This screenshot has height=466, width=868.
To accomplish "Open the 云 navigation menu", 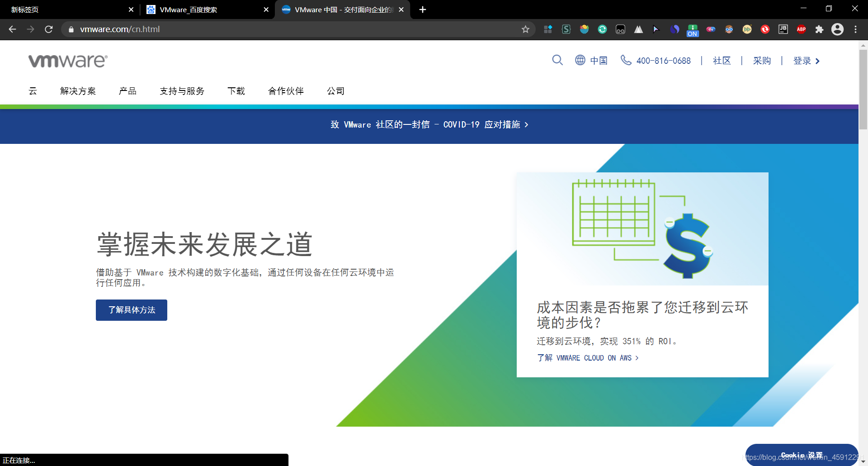I will (33, 91).
